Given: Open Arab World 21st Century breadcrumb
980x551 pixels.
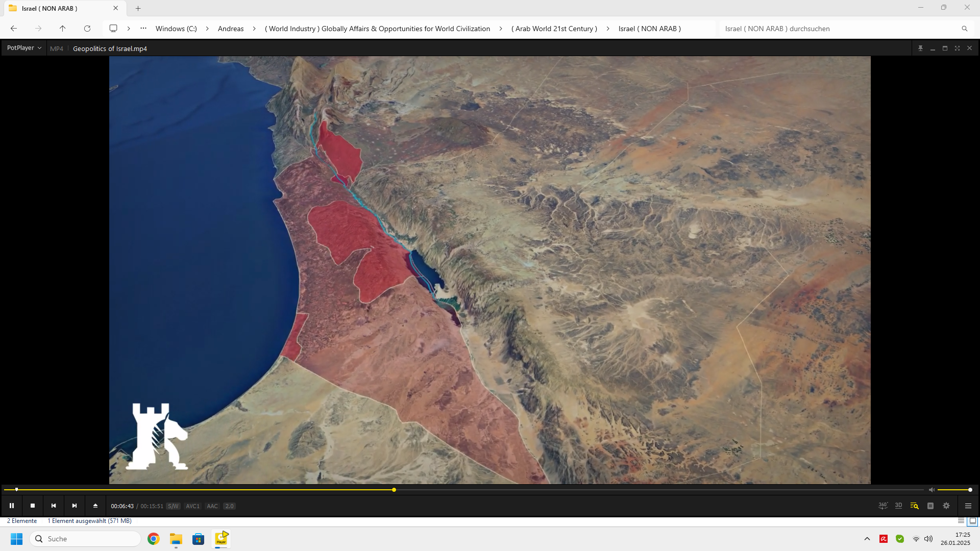Looking at the screenshot, I should tap(554, 29).
